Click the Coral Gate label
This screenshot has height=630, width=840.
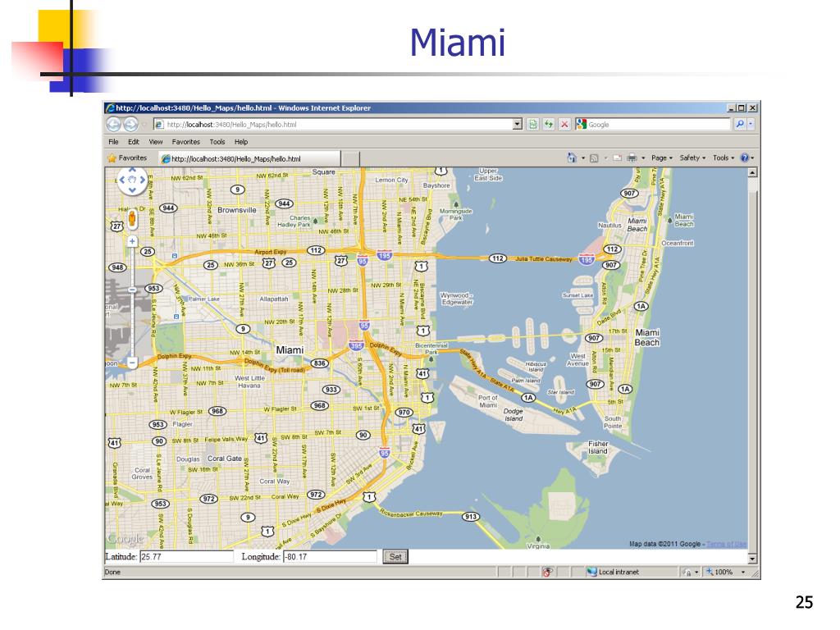point(225,459)
